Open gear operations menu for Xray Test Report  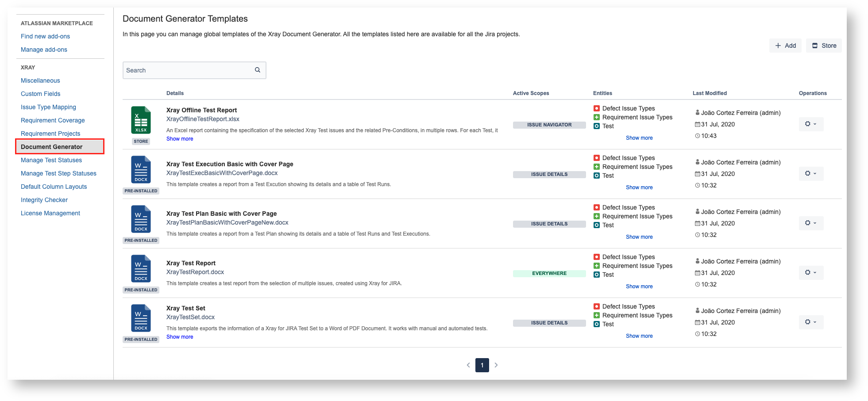point(811,273)
